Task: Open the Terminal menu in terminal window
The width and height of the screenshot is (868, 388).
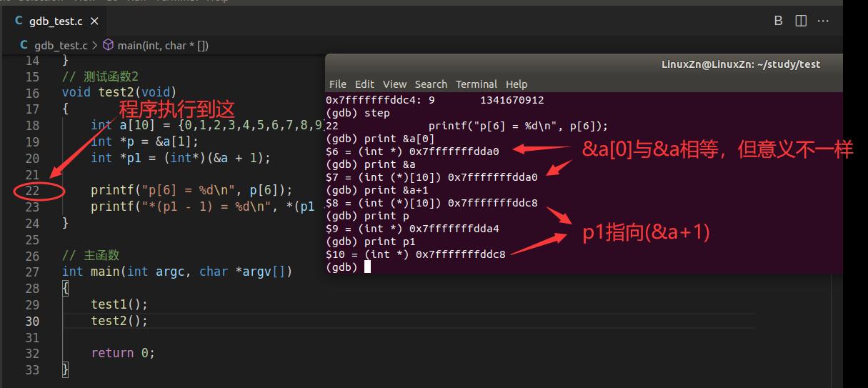Action: pos(477,84)
